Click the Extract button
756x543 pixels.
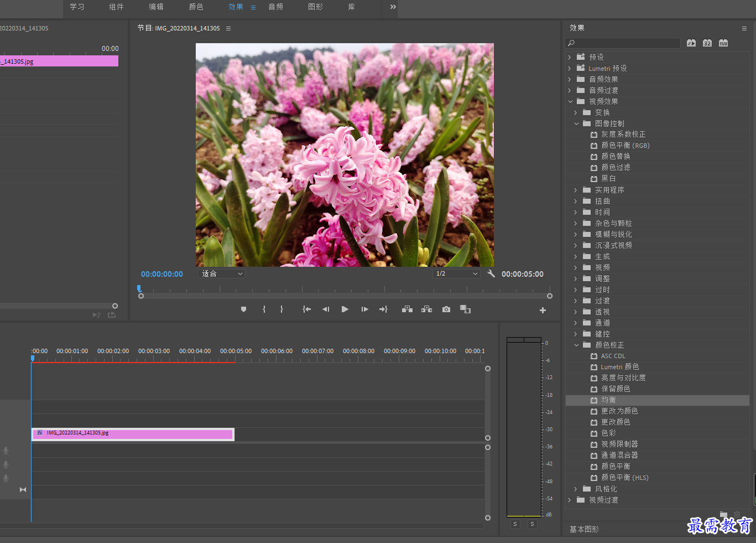(426, 309)
